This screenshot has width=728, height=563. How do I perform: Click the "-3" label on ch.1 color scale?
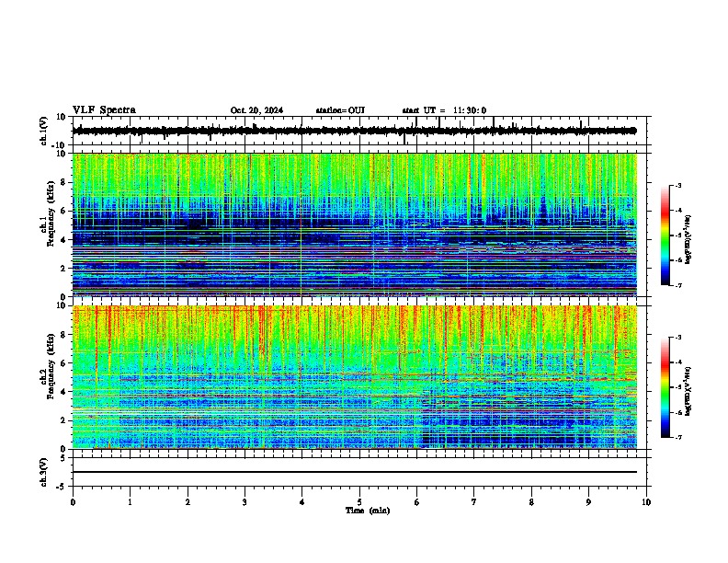click(677, 186)
